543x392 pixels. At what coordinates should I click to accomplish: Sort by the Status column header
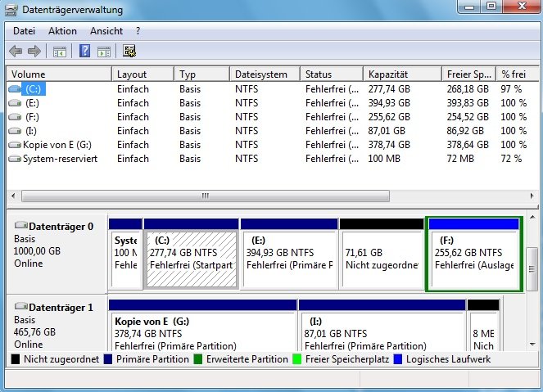tap(332, 74)
